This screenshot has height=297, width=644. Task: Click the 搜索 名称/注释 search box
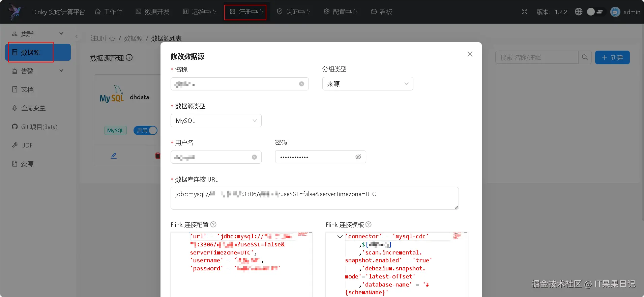[x=537, y=57]
